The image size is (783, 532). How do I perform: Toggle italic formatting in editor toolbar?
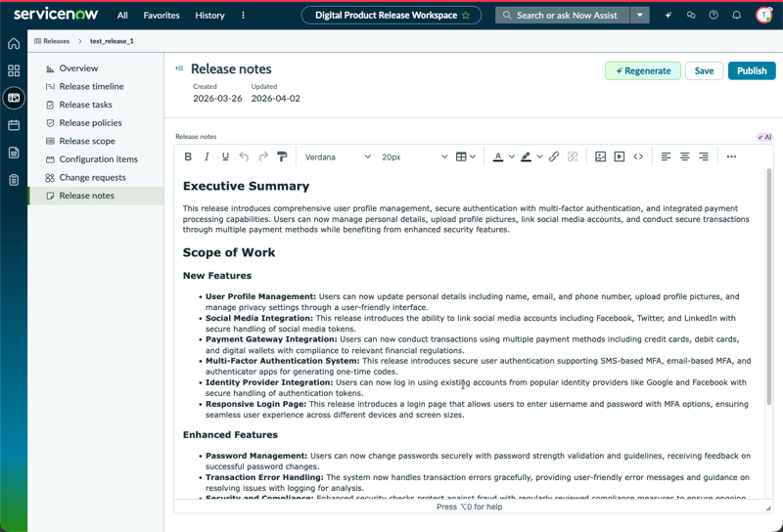tap(207, 156)
